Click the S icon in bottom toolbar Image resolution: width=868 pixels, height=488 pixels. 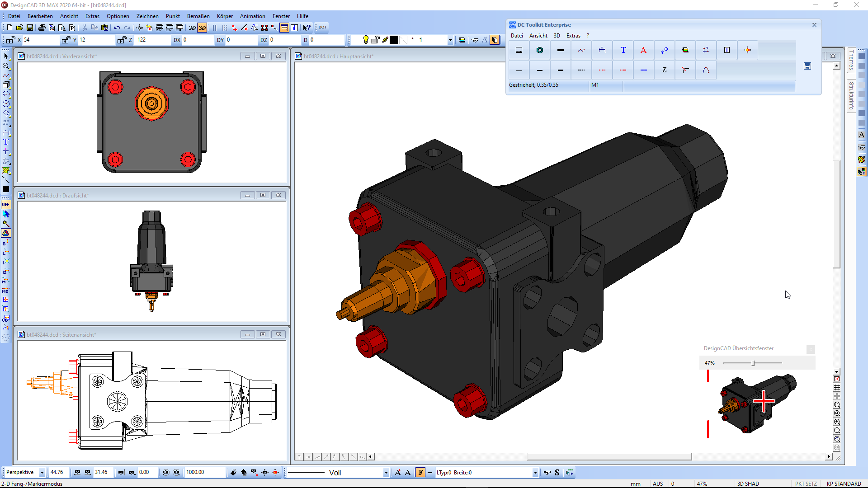pyautogui.click(x=557, y=473)
